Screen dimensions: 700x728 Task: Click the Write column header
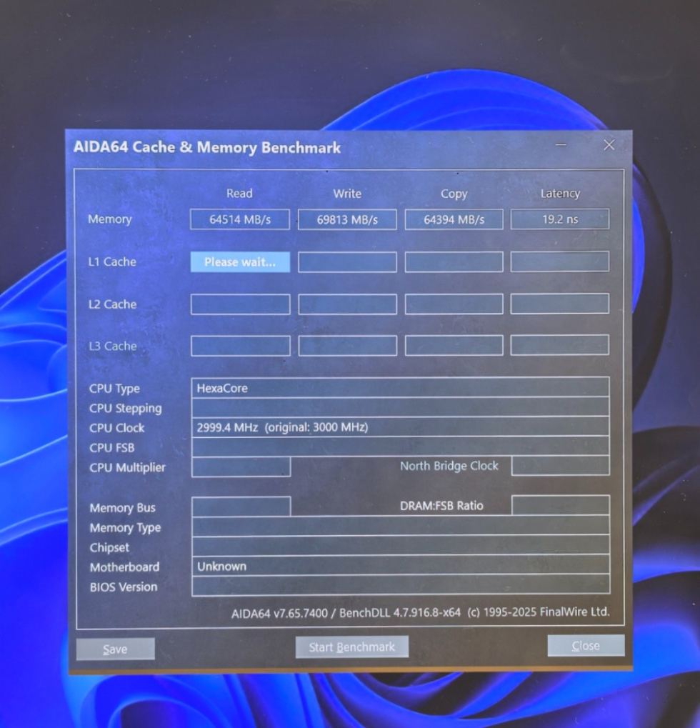coord(347,194)
